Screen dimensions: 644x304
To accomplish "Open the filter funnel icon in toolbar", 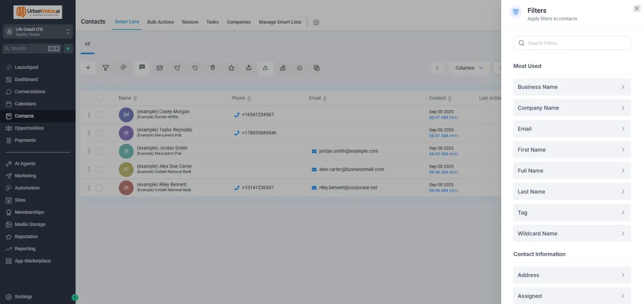I will click(x=106, y=68).
